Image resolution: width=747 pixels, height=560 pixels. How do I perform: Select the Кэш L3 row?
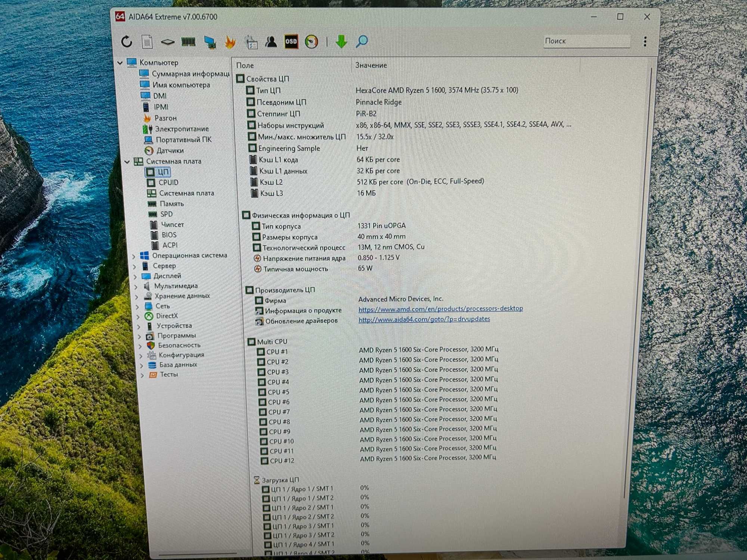313,193
